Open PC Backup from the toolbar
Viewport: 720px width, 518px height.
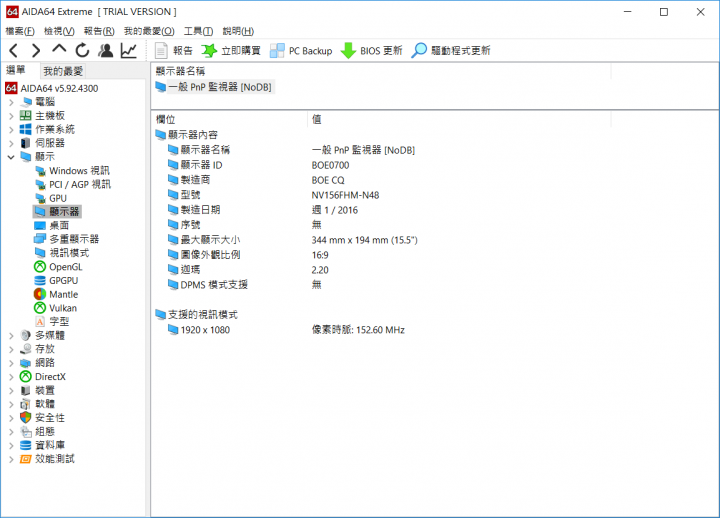coord(301,51)
